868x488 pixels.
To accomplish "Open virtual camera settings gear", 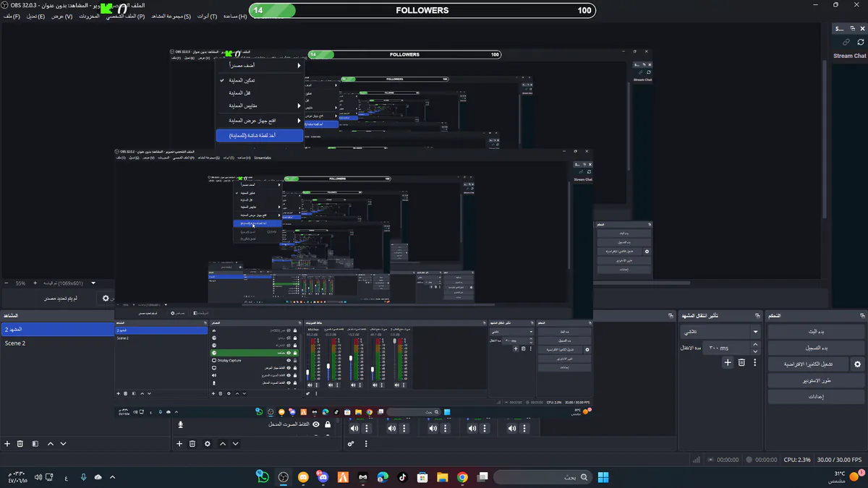I will 858,364.
